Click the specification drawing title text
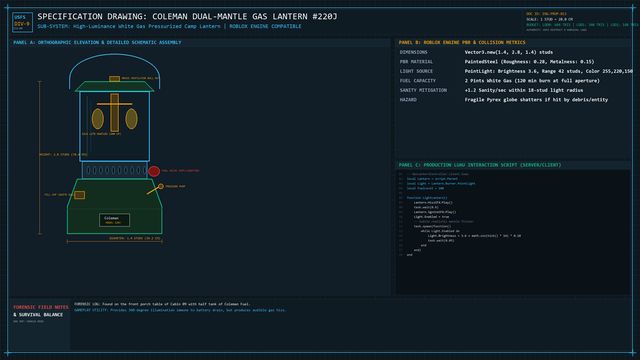 click(187, 16)
